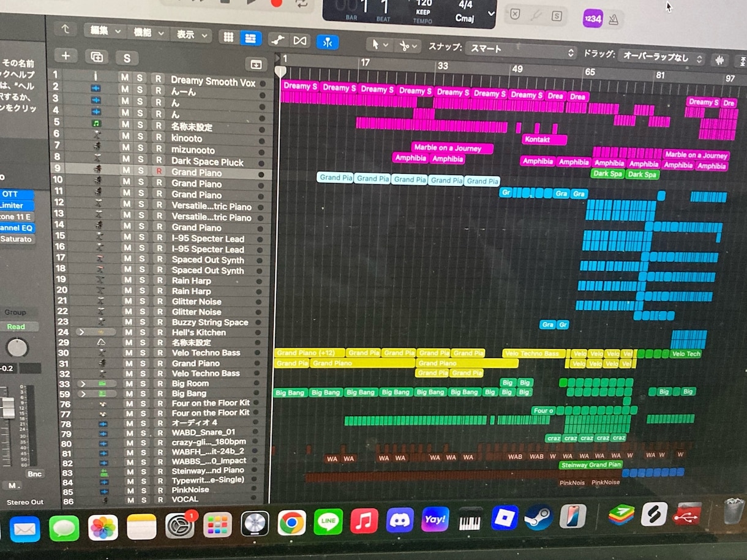
Task: Click the track header import arrow icon
Action: click(x=255, y=64)
